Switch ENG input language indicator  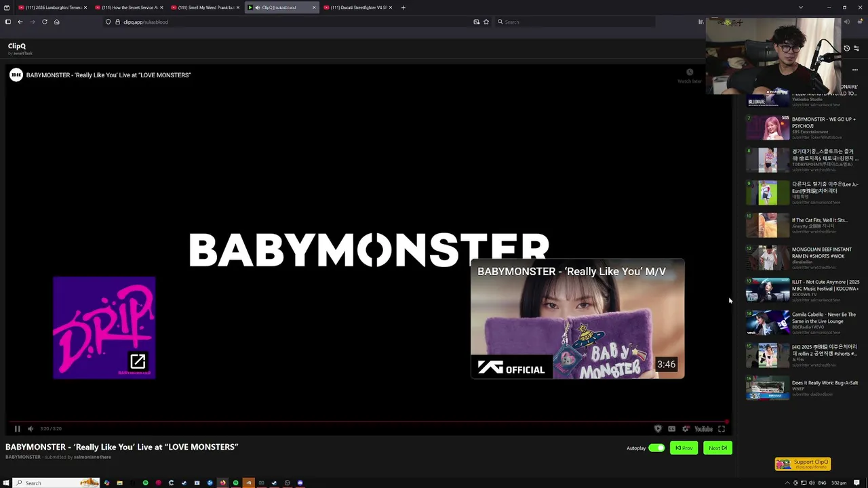click(x=822, y=483)
